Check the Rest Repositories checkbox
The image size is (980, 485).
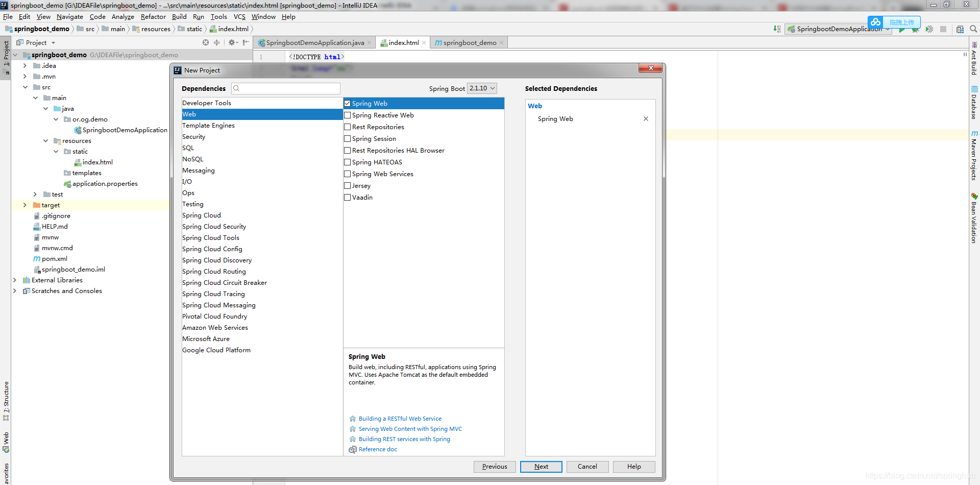[347, 127]
